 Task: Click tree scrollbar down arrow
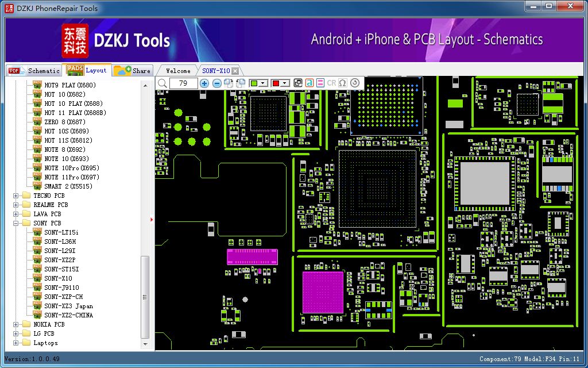[x=145, y=344]
